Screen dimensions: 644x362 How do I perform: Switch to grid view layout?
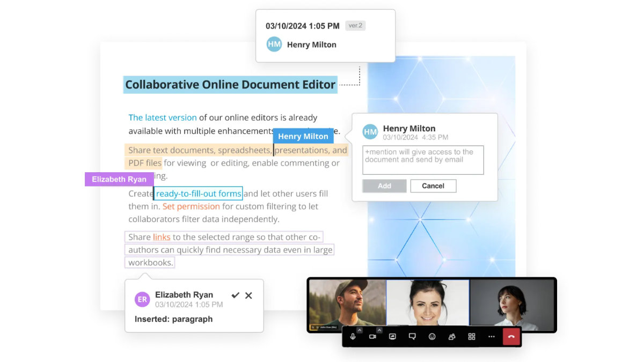coord(472,337)
